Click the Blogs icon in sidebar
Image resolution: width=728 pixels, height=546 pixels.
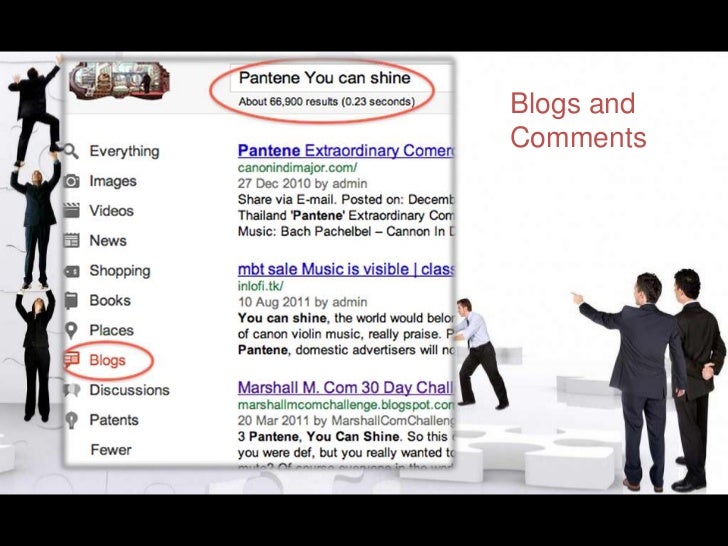pos(72,360)
